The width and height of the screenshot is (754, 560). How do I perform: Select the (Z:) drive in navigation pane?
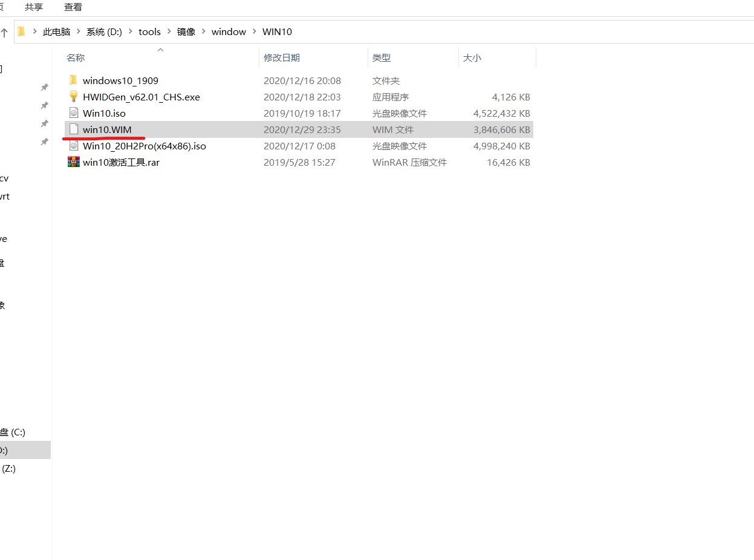(8, 468)
